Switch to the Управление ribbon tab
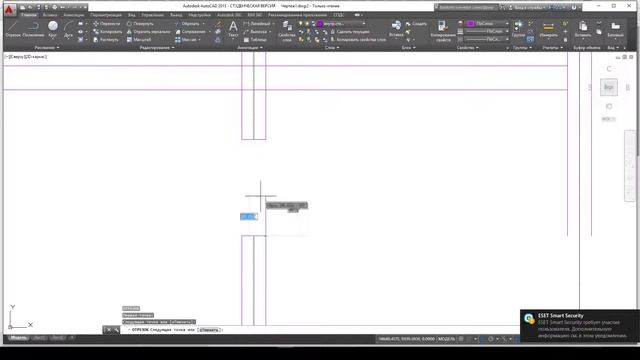This screenshot has height=360, width=640. click(152, 15)
